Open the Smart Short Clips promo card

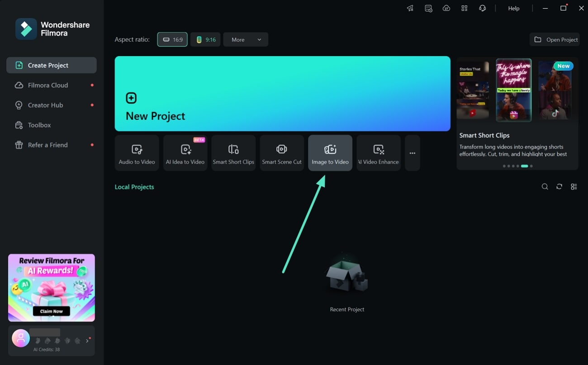[517, 113]
